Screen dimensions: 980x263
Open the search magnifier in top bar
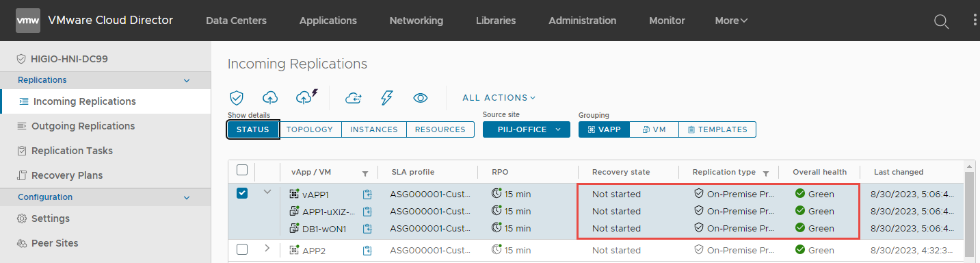[942, 21]
